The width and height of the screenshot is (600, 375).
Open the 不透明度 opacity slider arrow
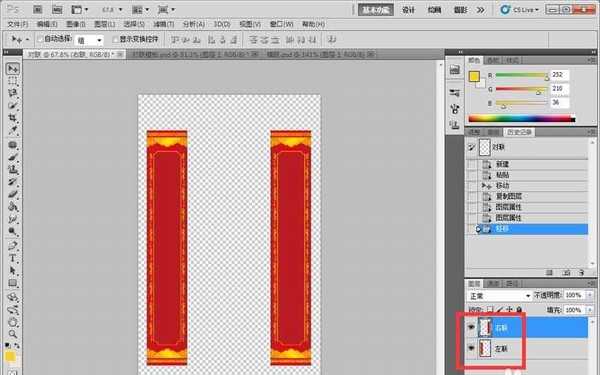tap(590, 295)
